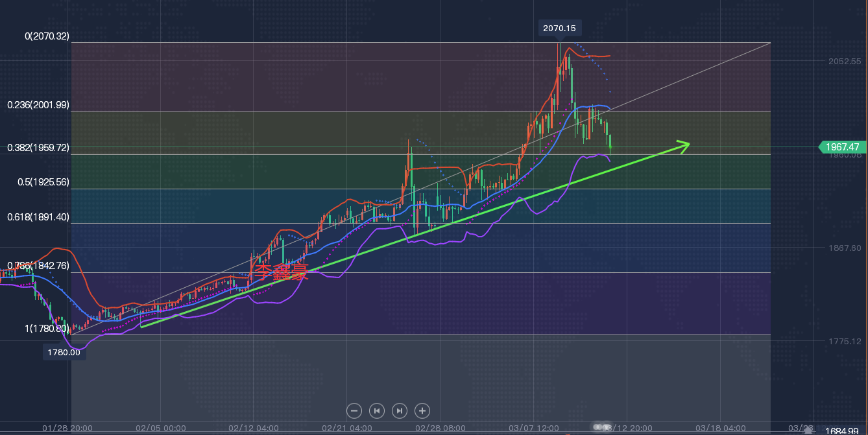
Task: Click the 1780.00 low price callout
Action: tap(64, 352)
